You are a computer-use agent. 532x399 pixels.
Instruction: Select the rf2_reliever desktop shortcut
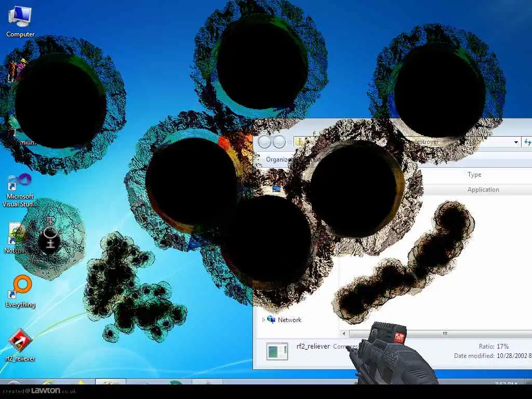pos(20,345)
